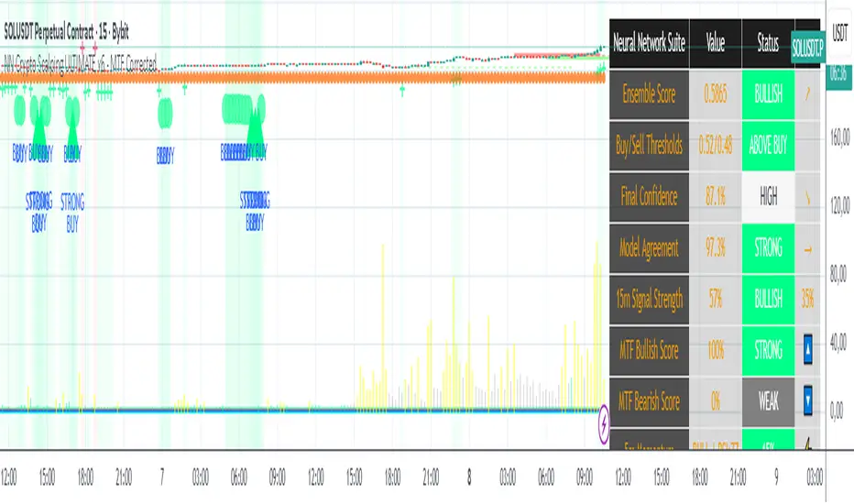
Task: Click the 0.5865 ensemble value
Action: tap(715, 94)
